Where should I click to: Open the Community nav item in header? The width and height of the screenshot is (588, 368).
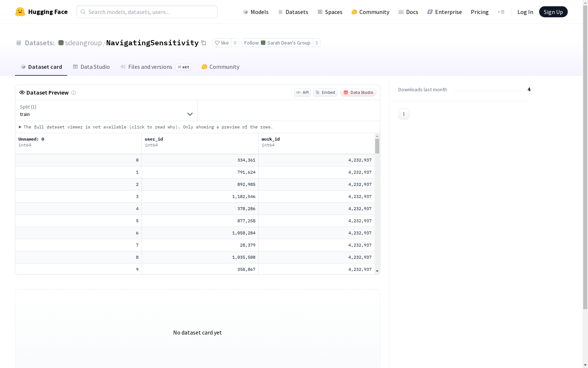tap(370, 12)
